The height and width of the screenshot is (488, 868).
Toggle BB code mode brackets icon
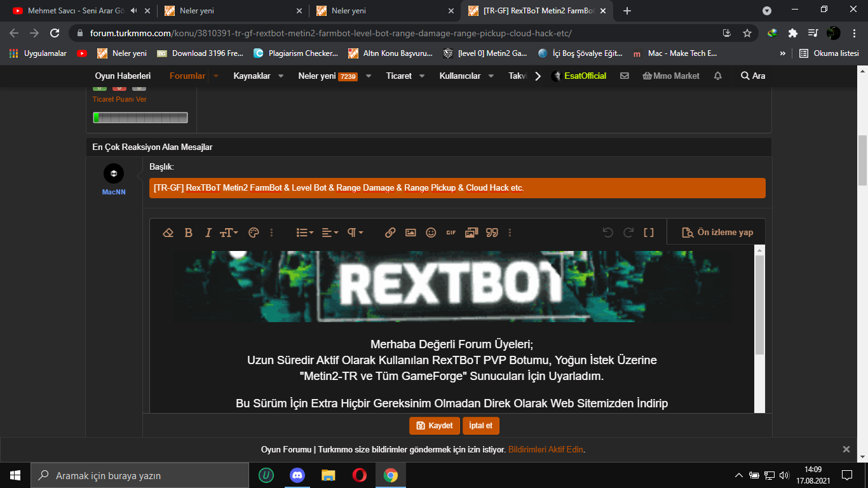click(x=649, y=233)
